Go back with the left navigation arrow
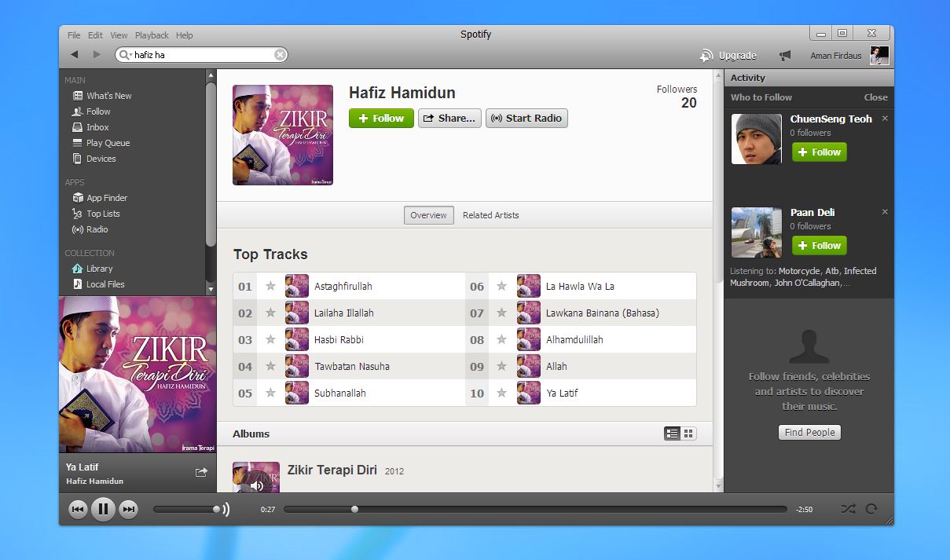Viewport: 950px width, 560px height. (x=74, y=54)
